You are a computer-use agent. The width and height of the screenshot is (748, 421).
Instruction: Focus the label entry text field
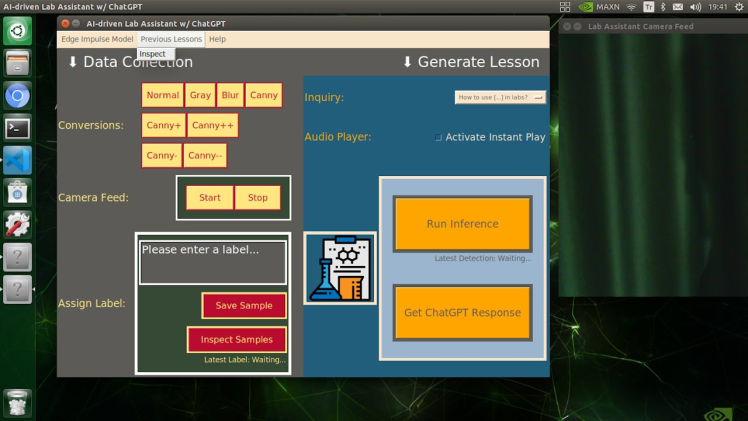tap(212, 262)
